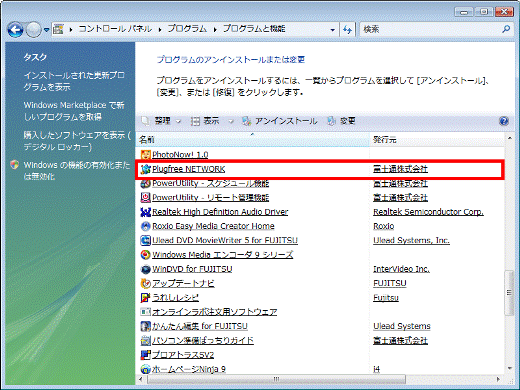
Task: Open Windows Marketplace で新しいプログラムを取得 link
Action: click(x=74, y=111)
